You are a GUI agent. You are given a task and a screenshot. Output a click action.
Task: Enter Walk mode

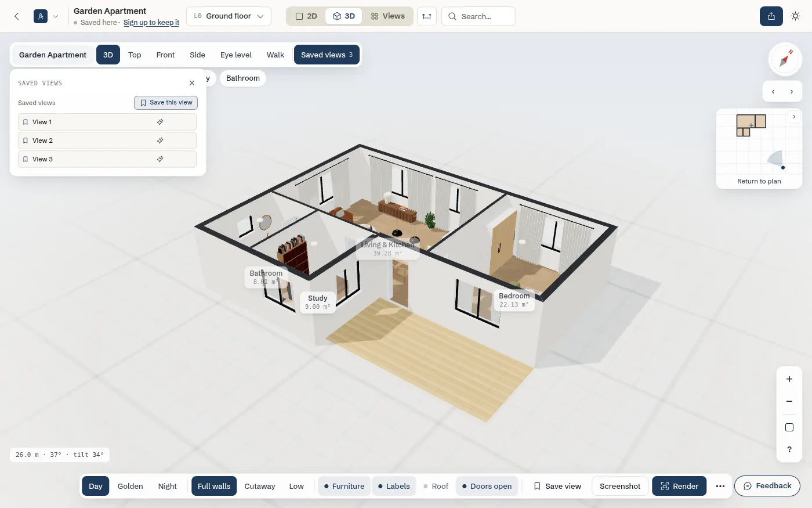tap(275, 55)
